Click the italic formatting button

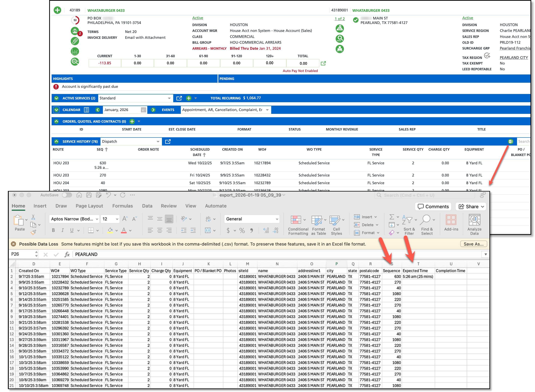coord(63,230)
